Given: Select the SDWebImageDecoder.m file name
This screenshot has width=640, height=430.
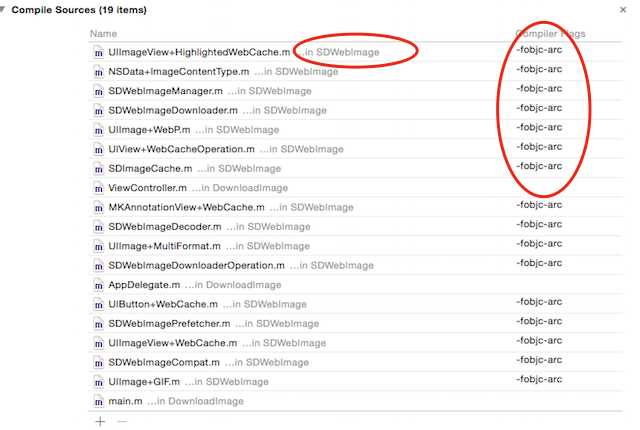Looking at the screenshot, I should coord(165,227).
